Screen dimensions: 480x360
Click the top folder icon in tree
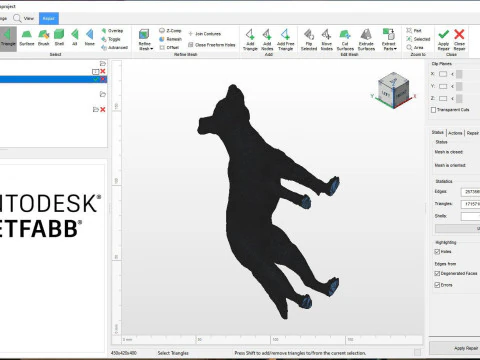coord(103,64)
